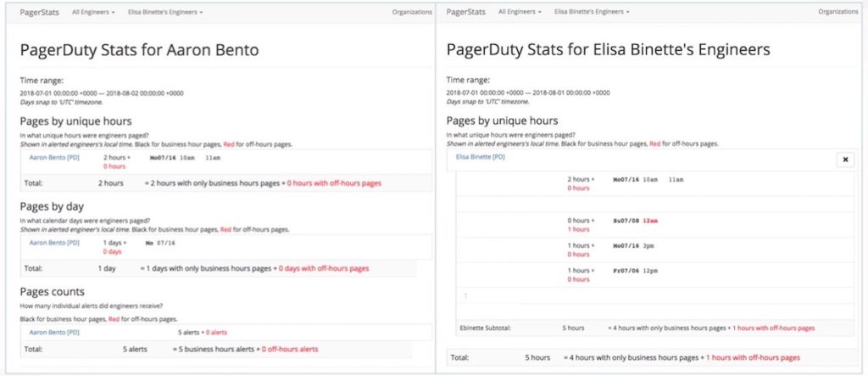Screen dimensions: 868x376
Task: Open the All Engineers dropdown in the left window
Action: [x=93, y=12]
